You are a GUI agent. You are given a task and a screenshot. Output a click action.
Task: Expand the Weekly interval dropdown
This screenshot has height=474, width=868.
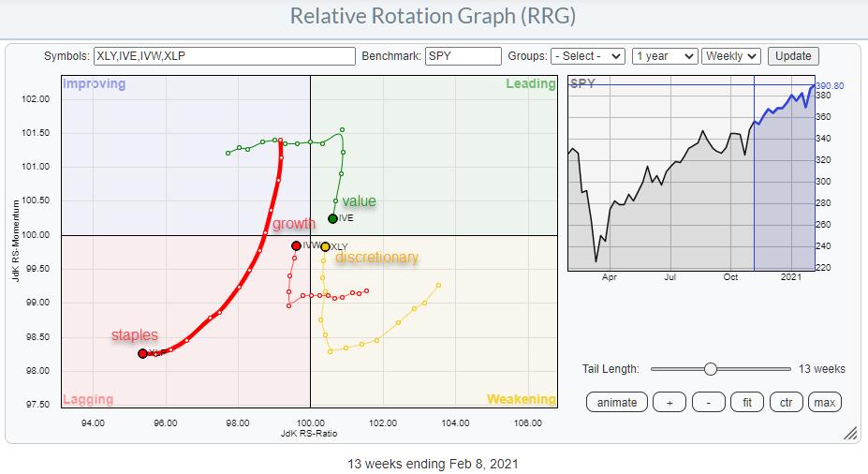(x=731, y=56)
